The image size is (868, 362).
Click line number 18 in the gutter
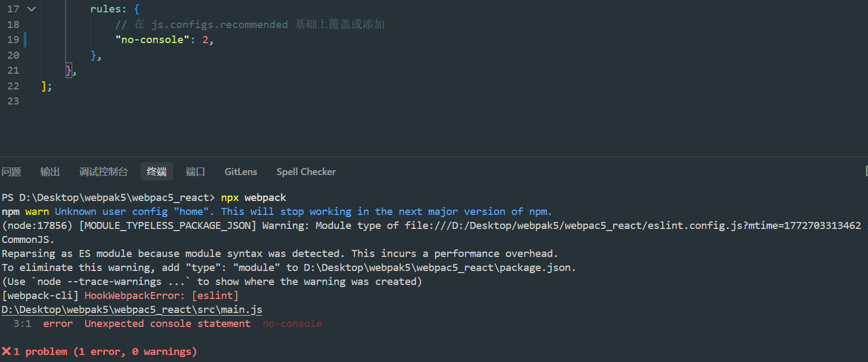pyautogui.click(x=13, y=25)
